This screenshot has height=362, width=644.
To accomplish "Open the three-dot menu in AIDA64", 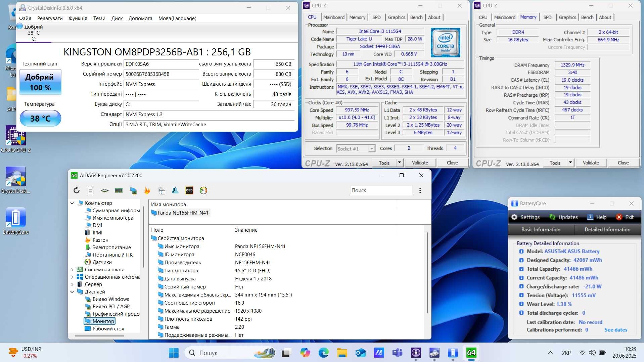I will [x=420, y=190].
